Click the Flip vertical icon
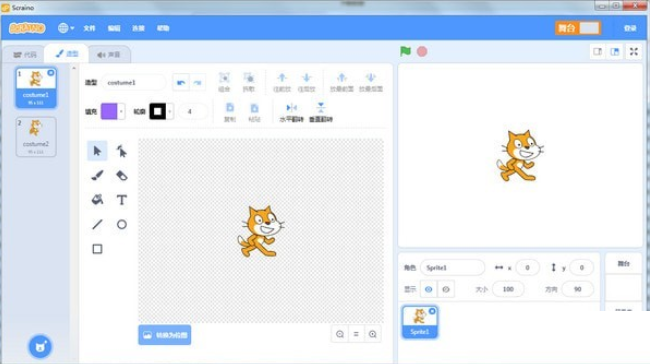Screen dimensions: 650x364 pyautogui.click(x=320, y=112)
